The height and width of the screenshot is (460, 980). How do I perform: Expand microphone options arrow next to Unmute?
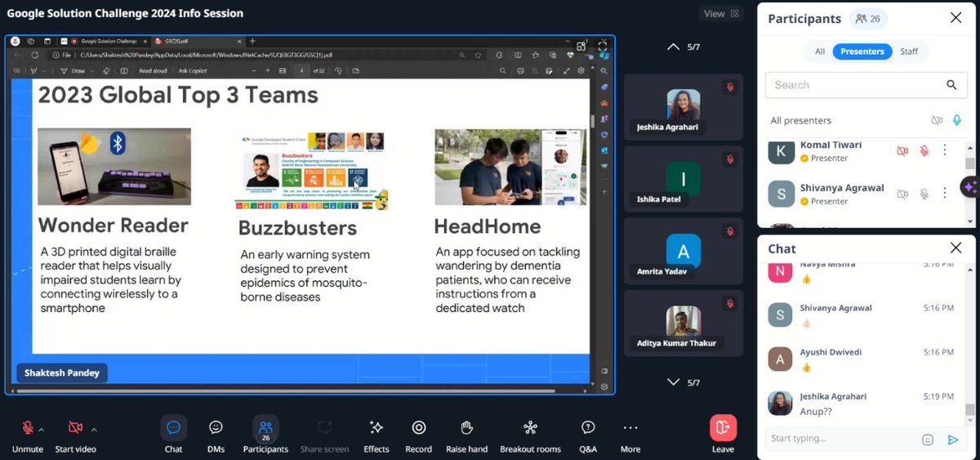point(42,429)
